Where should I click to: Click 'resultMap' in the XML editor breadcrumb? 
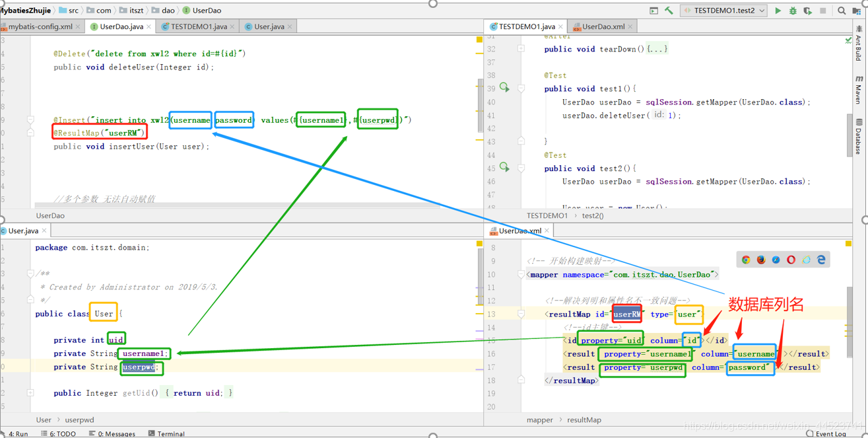[x=584, y=420]
